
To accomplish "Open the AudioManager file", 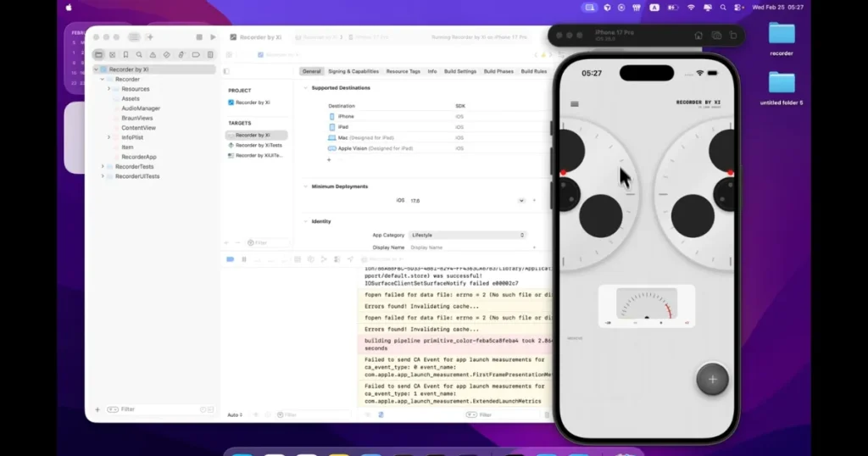I will click(x=141, y=108).
